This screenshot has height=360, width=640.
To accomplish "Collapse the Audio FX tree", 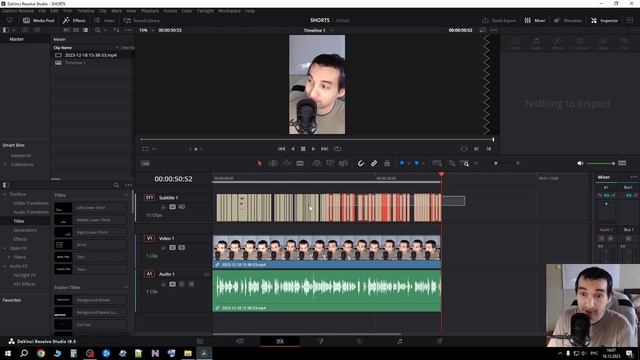I will point(5,266).
